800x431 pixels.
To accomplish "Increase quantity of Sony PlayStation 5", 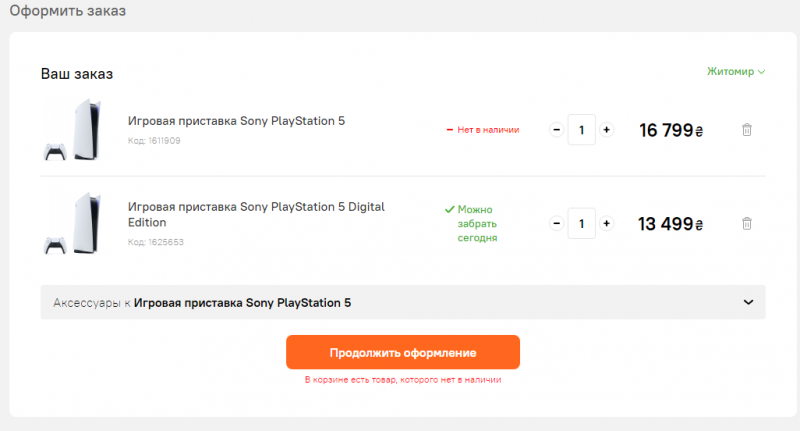I will (x=606, y=130).
